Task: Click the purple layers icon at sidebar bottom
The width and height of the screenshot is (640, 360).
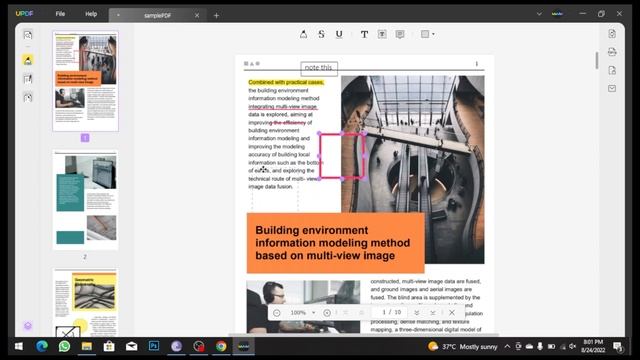Action: [x=28, y=326]
